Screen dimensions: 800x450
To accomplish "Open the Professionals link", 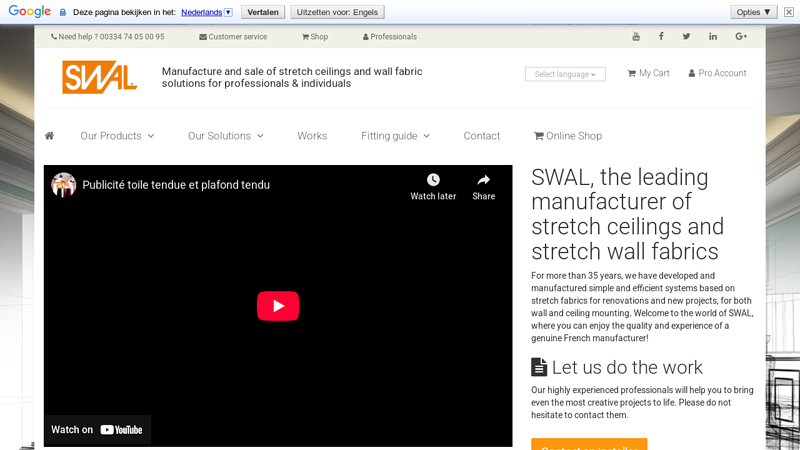I will 390,37.
